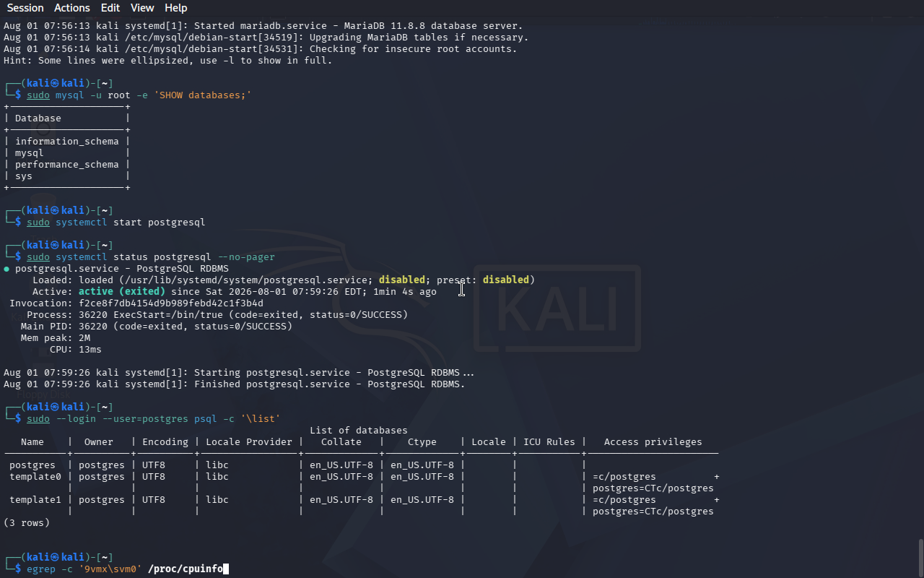Viewport: 924px width, 578px height.
Task: Click the green 'active (exited)' status text
Action: pyautogui.click(x=122, y=292)
